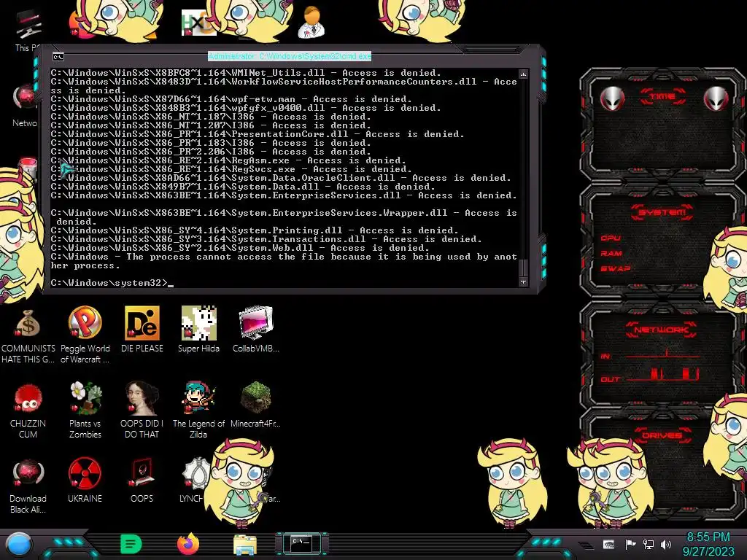Select the doctor figure desktop icon
This screenshot has height=560, width=747.
click(311, 22)
